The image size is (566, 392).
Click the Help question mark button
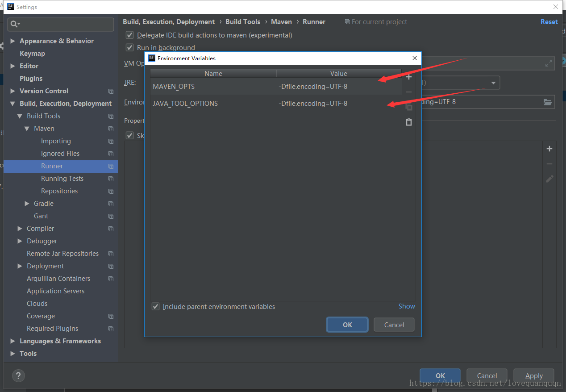[18, 375]
